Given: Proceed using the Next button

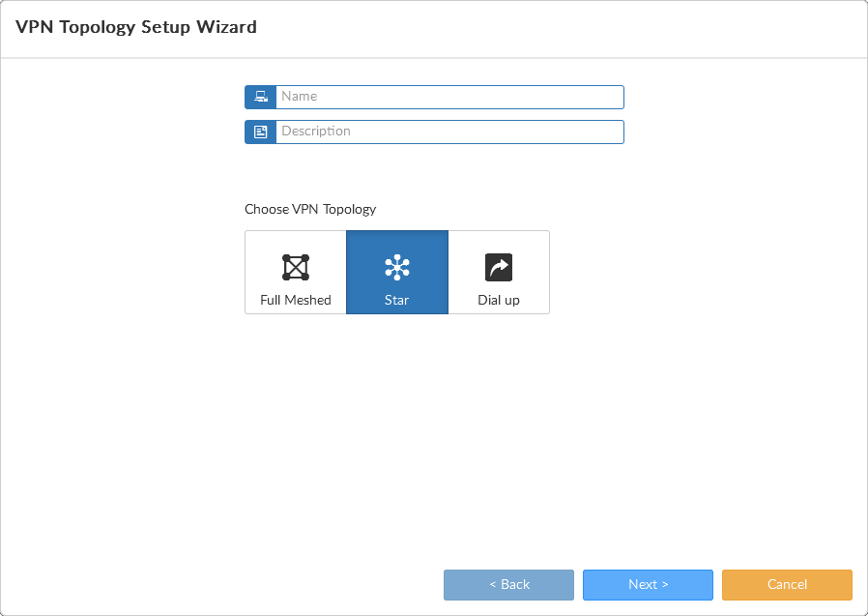Looking at the screenshot, I should click(x=648, y=585).
